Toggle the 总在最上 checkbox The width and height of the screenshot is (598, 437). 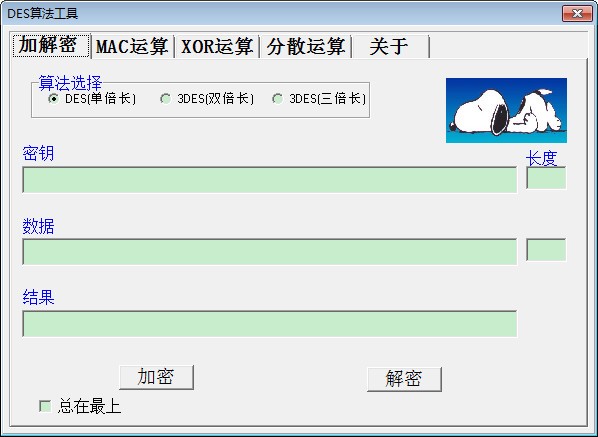pyautogui.click(x=45, y=406)
